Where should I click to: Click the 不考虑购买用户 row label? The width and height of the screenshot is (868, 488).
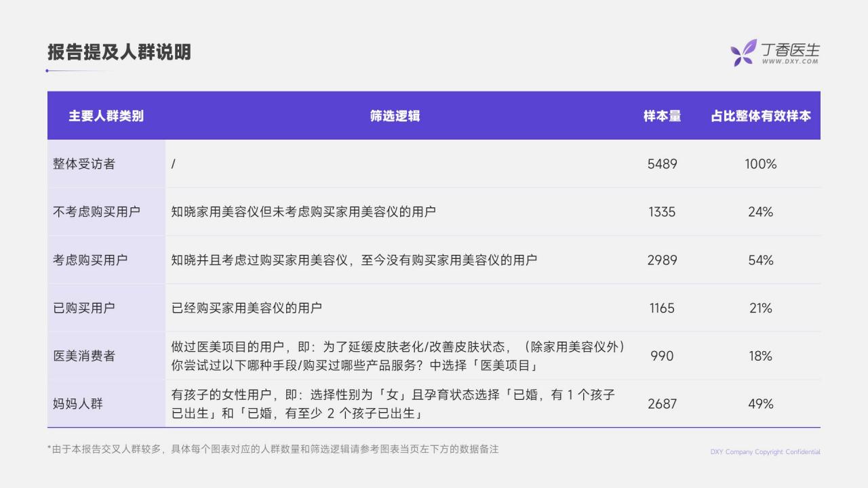point(96,211)
